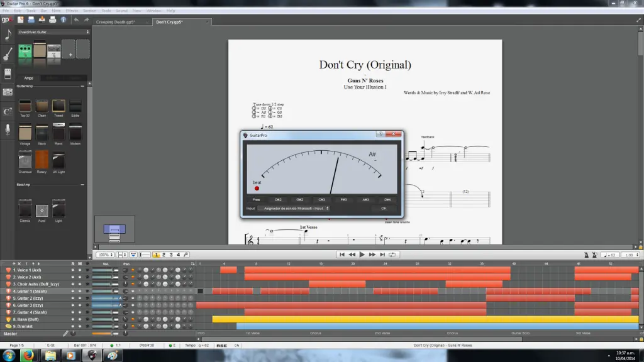Click the redo arrow
Viewport: 644px width, 362px height.
pos(86,19)
